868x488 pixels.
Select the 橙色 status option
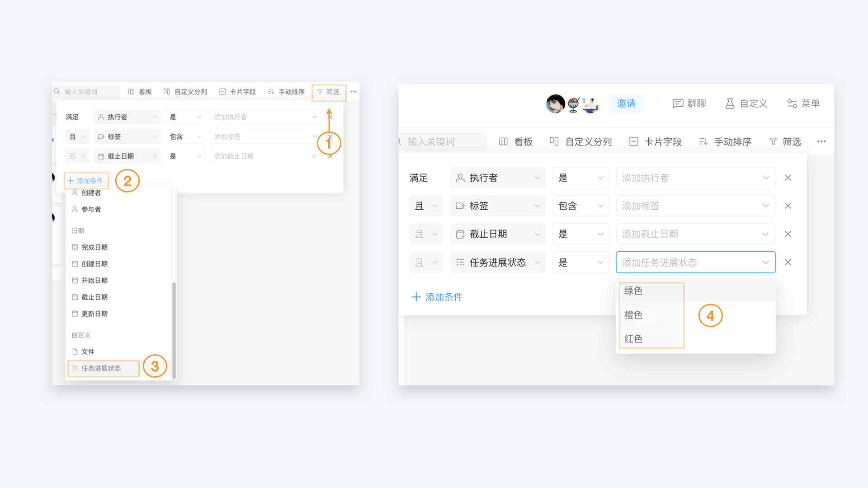tap(633, 315)
